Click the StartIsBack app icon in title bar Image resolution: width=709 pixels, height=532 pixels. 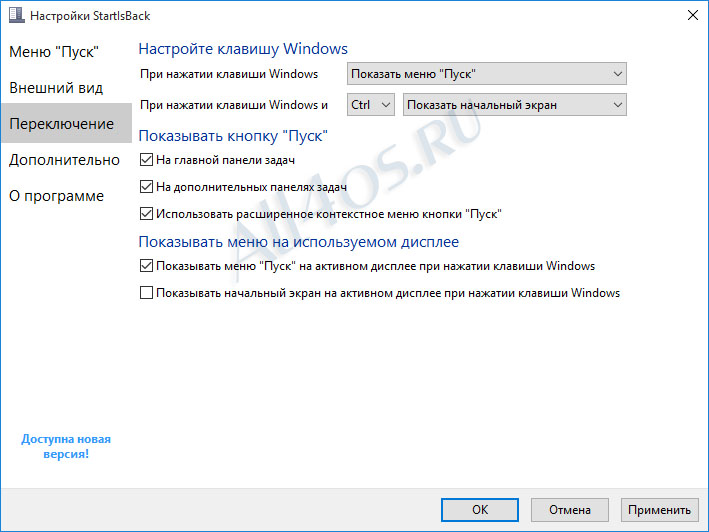click(17, 14)
